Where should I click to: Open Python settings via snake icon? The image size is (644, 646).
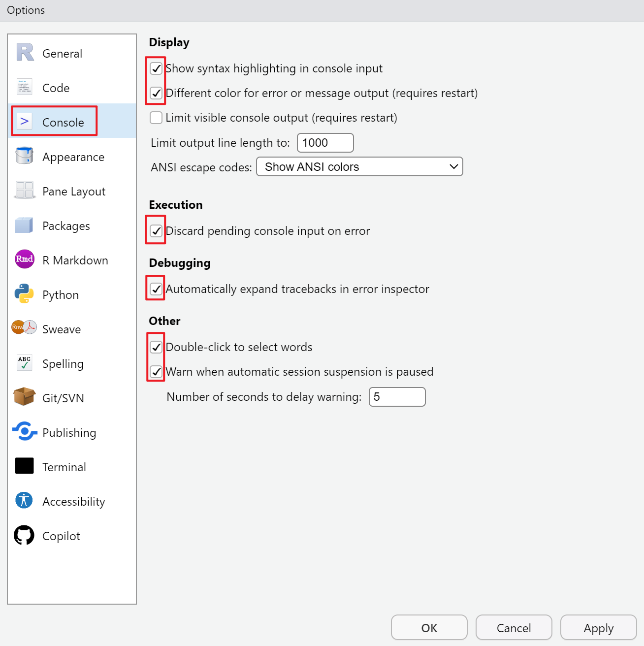[x=24, y=293]
